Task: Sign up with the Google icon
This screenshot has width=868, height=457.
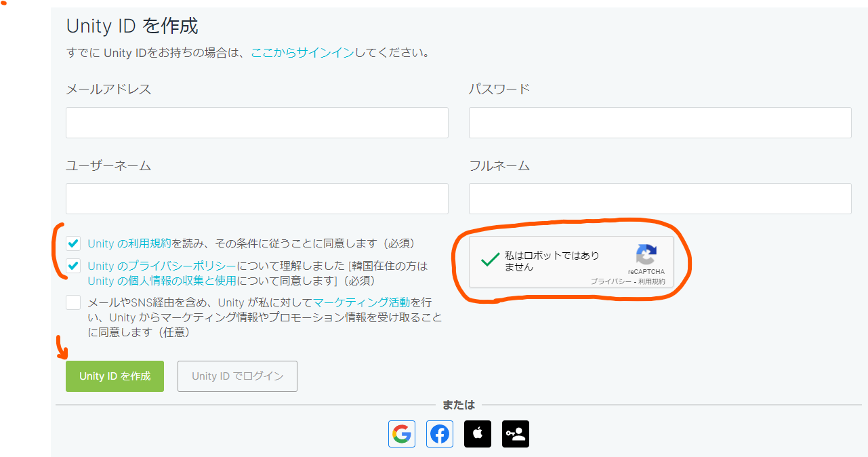Action: 402,434
